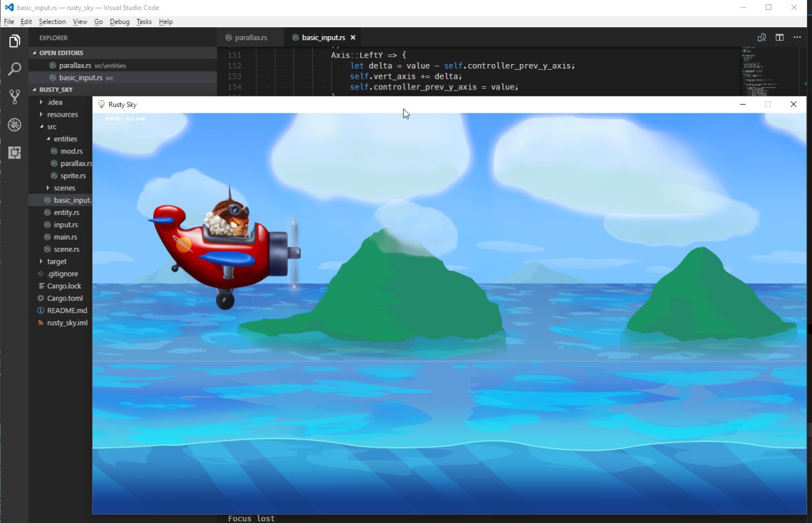Open the Selection menu
The height and width of the screenshot is (523, 812).
(52, 22)
